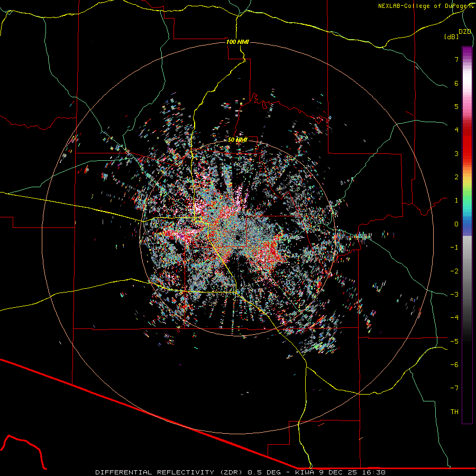Click the positive 4 scale value

[456, 130]
